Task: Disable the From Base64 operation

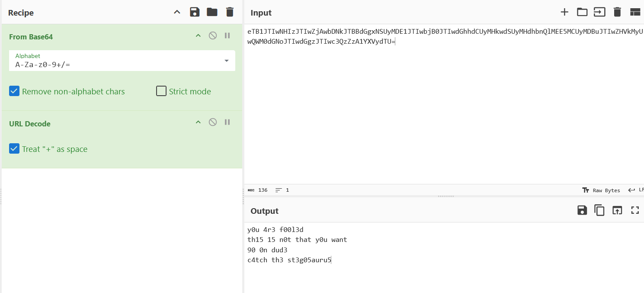Action: [x=213, y=35]
